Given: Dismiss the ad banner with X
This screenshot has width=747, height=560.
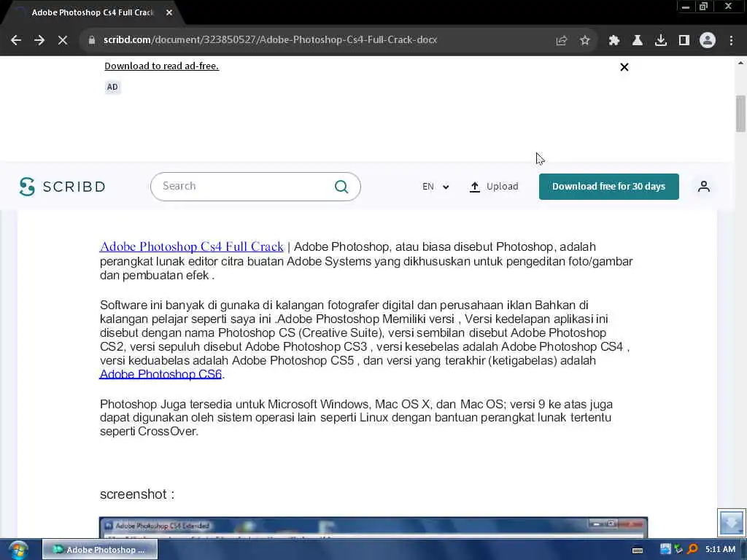Looking at the screenshot, I should tap(624, 67).
